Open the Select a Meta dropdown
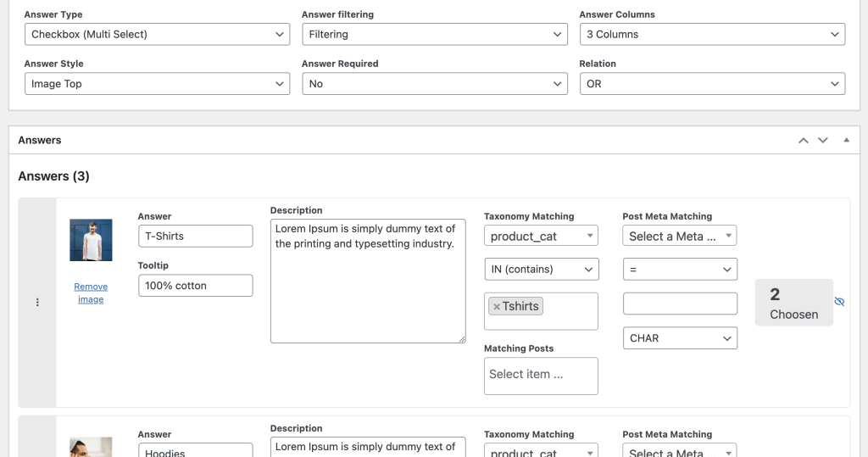 point(680,236)
